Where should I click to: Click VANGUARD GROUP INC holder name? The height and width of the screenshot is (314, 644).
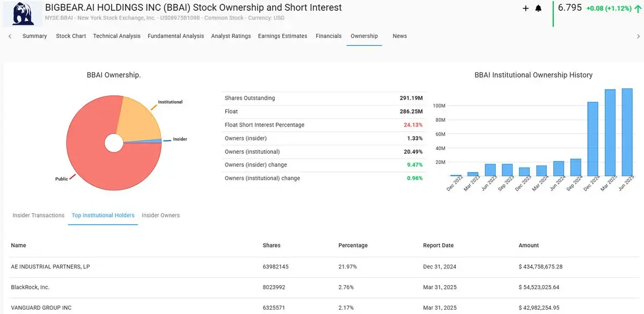click(x=41, y=308)
